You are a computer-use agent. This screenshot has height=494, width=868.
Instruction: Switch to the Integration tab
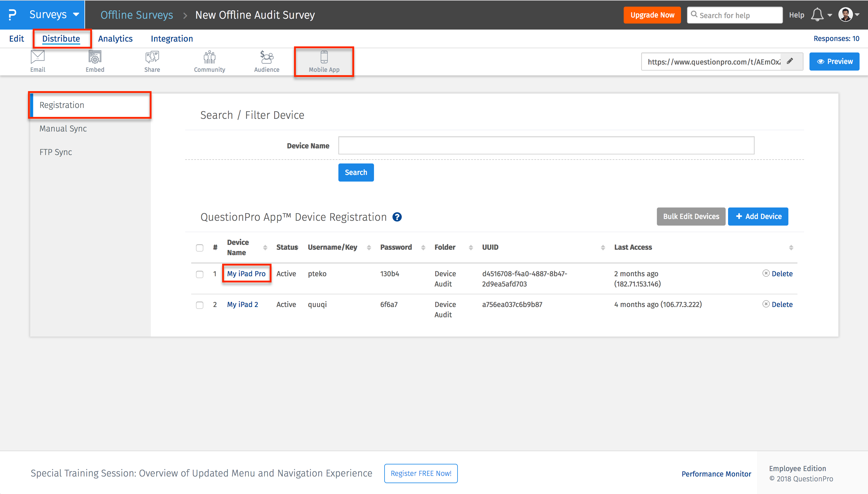(x=172, y=38)
